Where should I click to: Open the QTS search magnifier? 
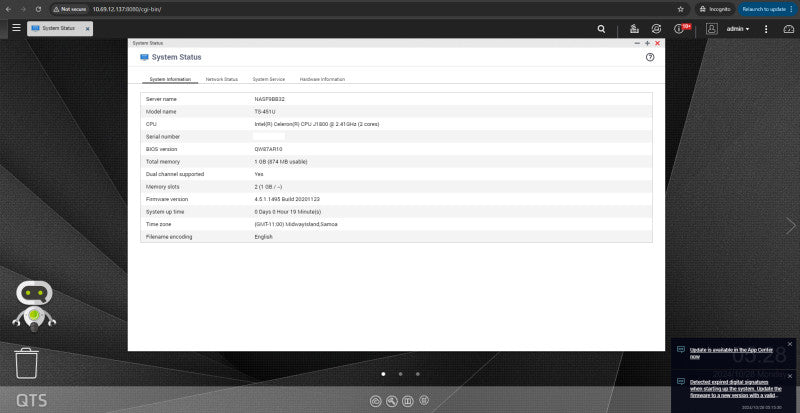(x=602, y=30)
